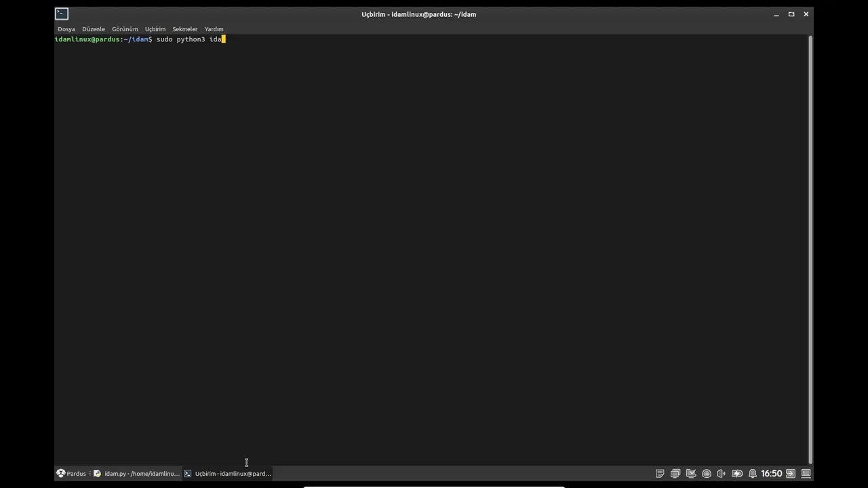Open the volume speaker tray icon
The height and width of the screenshot is (488, 868).
[x=722, y=474]
